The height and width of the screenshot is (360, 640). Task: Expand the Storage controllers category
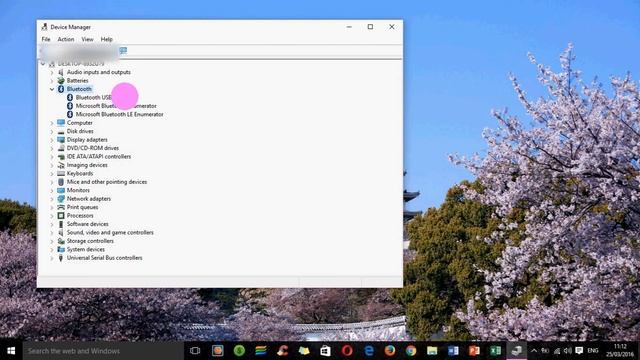52,241
